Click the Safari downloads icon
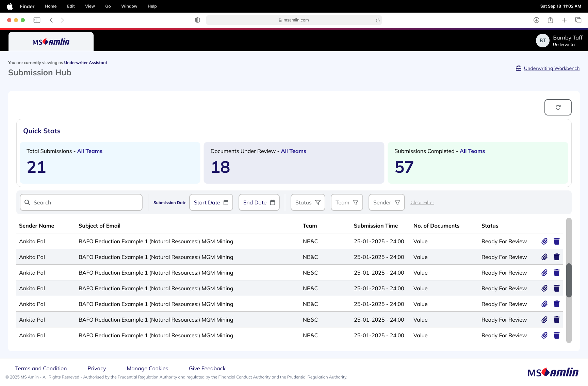 point(536,20)
